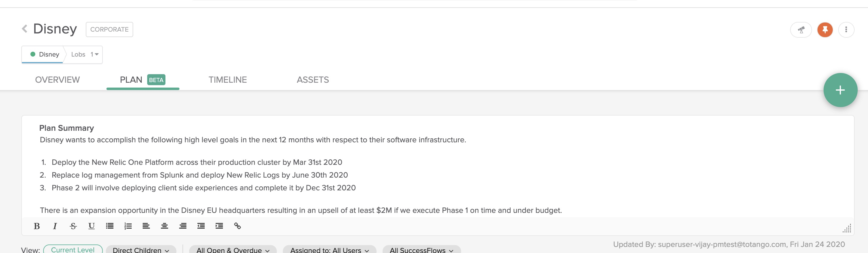
Task: Center align the text
Action: coord(165,226)
